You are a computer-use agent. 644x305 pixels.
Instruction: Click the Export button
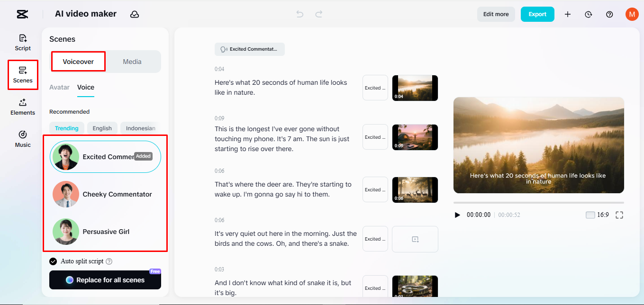pyautogui.click(x=537, y=14)
